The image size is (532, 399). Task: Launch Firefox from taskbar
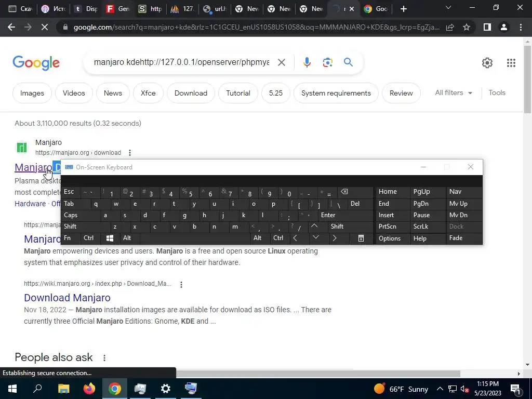tap(89, 389)
